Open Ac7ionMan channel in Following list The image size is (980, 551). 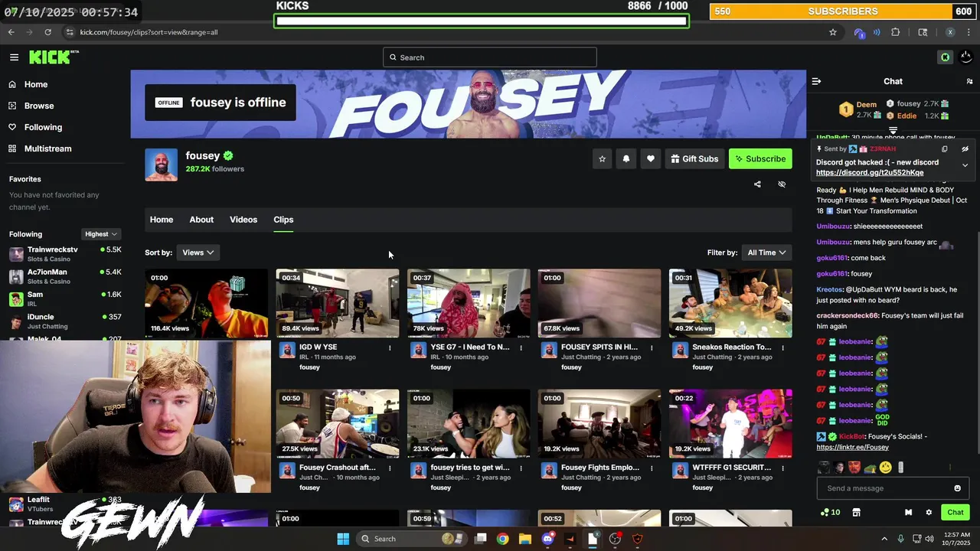65,276
